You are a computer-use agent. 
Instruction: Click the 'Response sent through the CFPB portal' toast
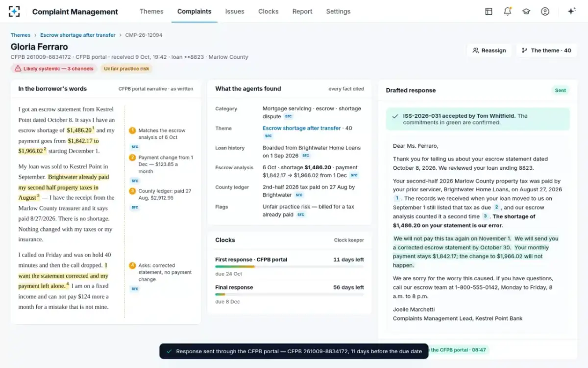(294, 351)
